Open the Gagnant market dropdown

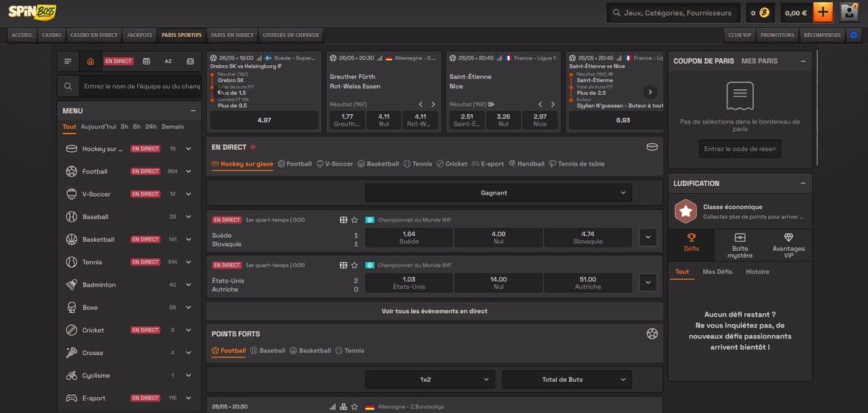tap(498, 192)
